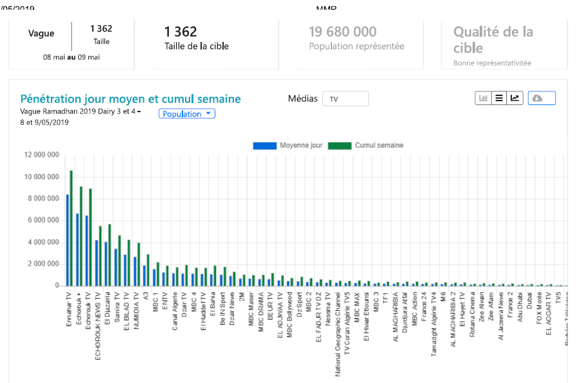Click the Pénétration jour moyen chart title
588x383 pixels.
click(130, 99)
